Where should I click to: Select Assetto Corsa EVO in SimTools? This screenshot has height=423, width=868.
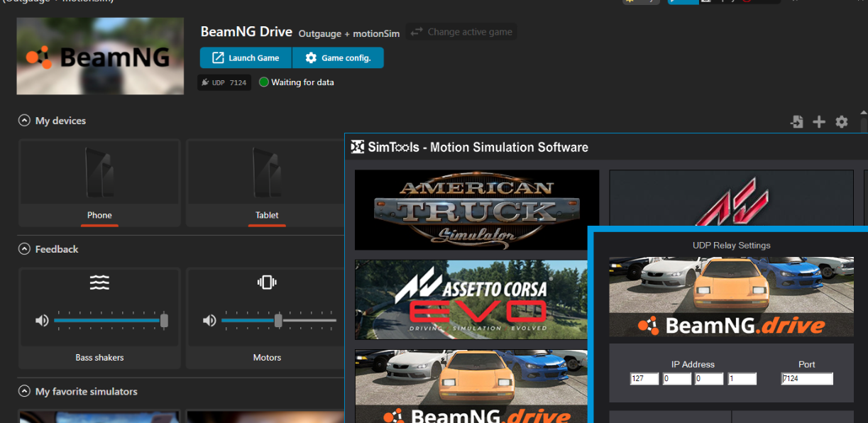471,300
